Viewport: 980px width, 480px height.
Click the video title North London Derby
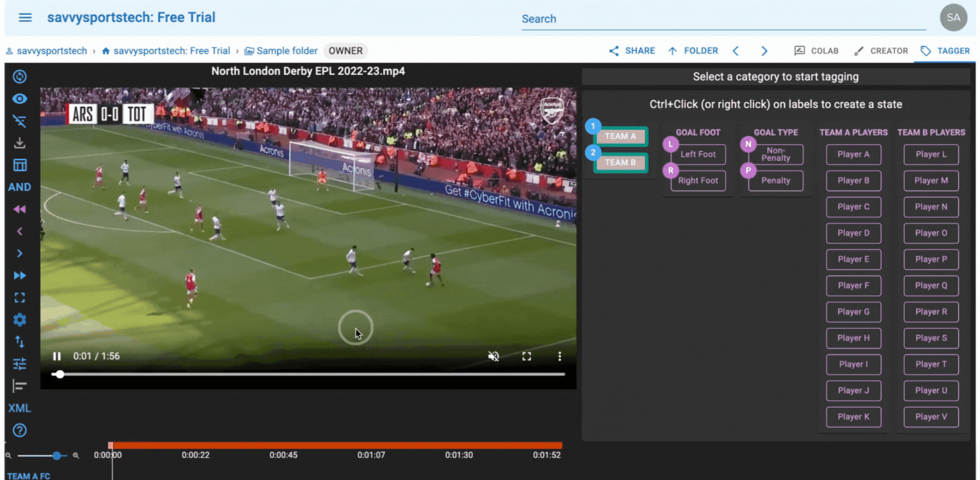pos(308,71)
